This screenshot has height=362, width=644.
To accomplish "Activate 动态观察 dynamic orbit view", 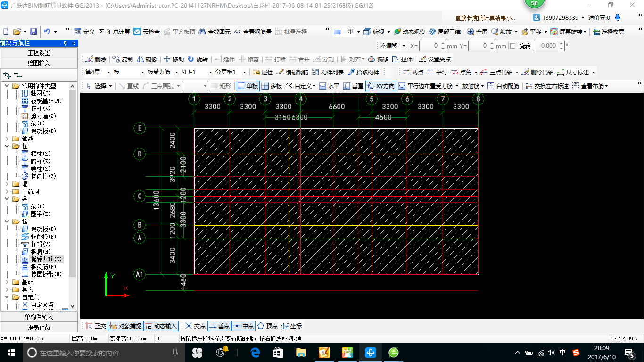I will 409,32.
